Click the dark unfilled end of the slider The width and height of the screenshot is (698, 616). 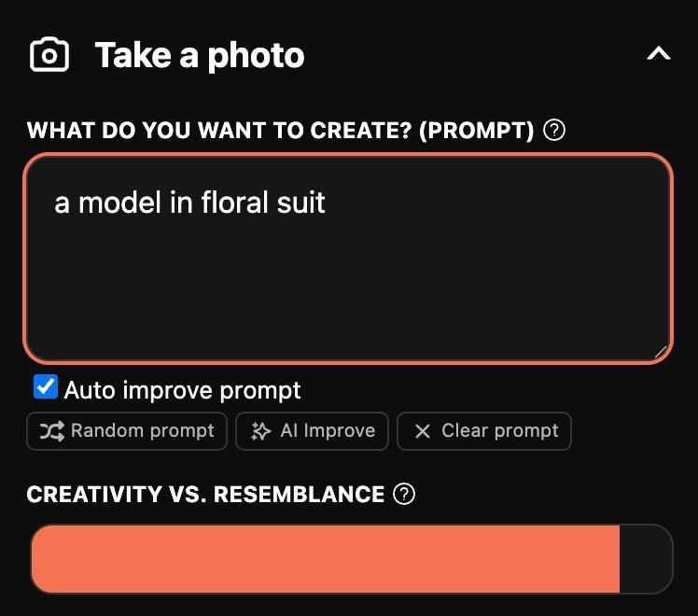pos(646,558)
